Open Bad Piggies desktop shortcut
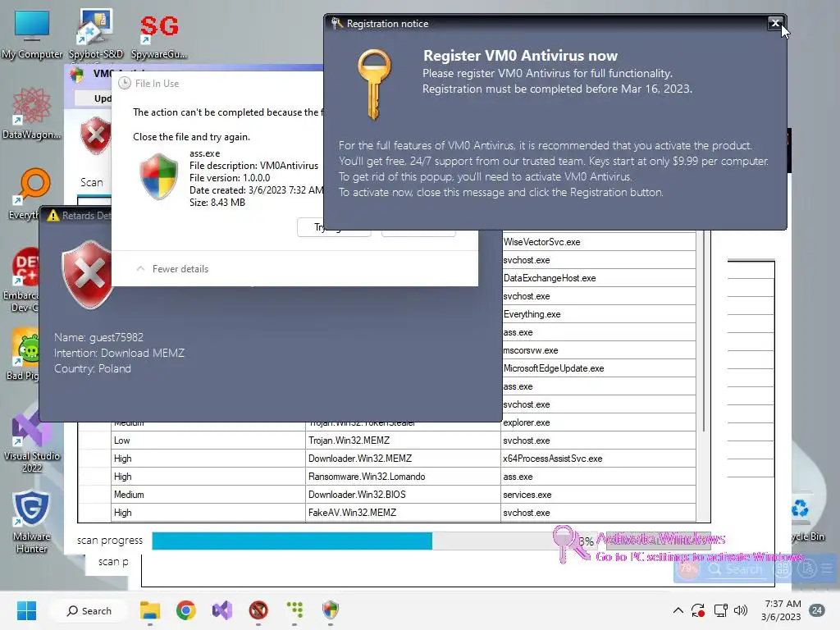840x630 pixels. click(x=24, y=354)
